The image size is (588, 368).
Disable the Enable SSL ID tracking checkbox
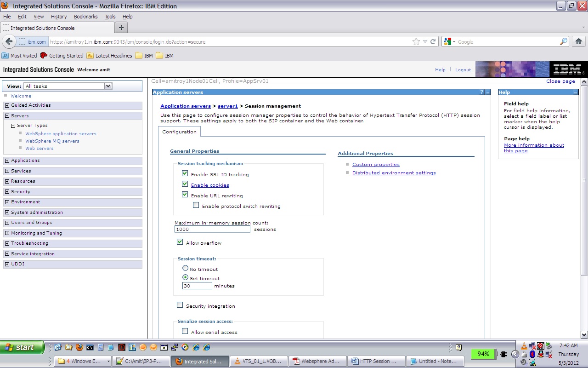(185, 173)
